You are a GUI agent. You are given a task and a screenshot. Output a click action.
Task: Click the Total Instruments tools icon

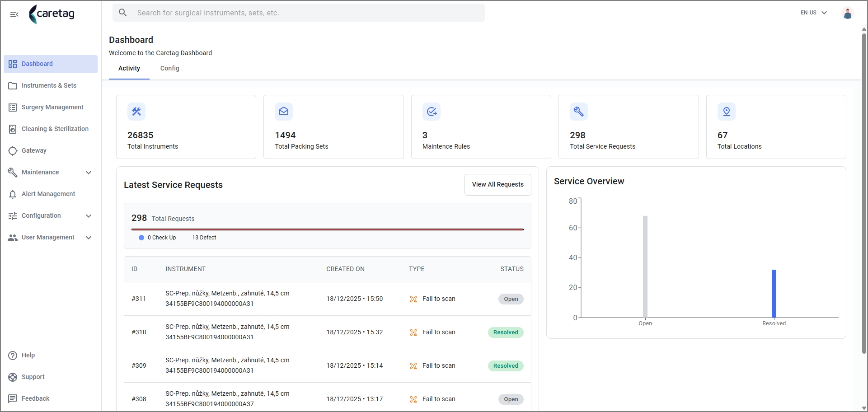[136, 112]
